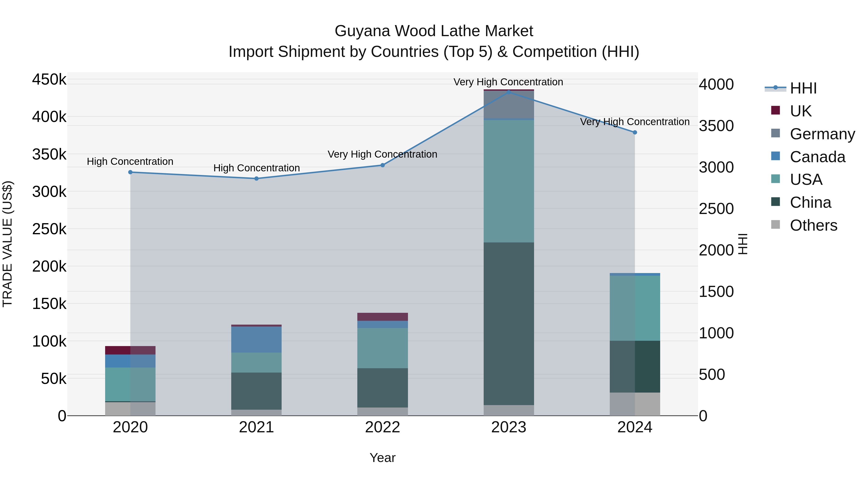
Task: Toggle the Others legend entry
Action: [x=804, y=225]
